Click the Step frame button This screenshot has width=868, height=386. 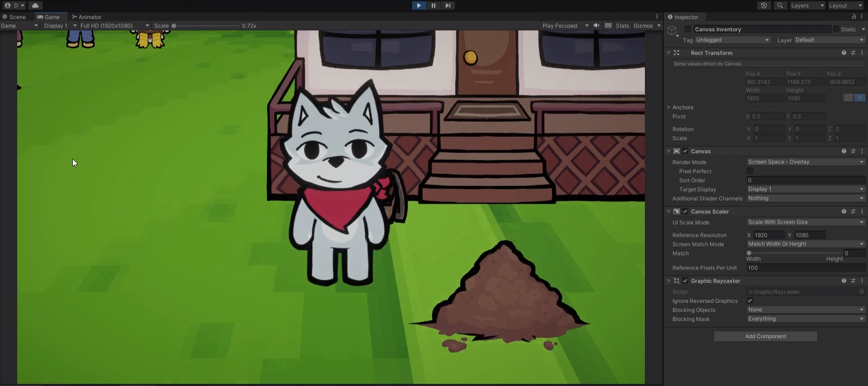(x=448, y=5)
